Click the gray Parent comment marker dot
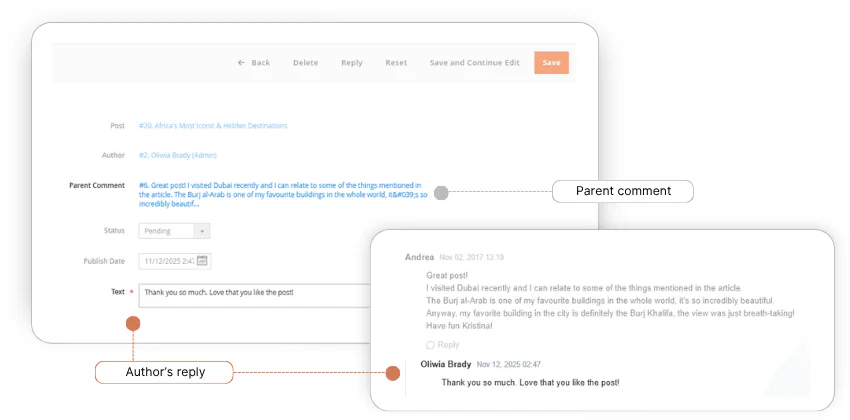The width and height of the screenshot is (850, 420). [x=441, y=192]
